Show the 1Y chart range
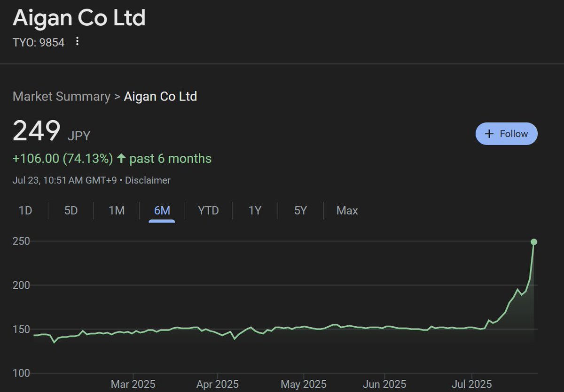 [254, 210]
